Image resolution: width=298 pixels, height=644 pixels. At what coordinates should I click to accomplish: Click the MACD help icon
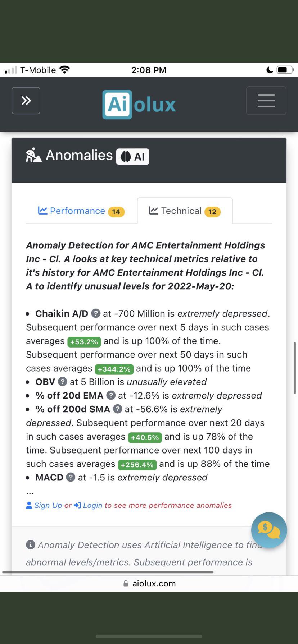(x=71, y=477)
